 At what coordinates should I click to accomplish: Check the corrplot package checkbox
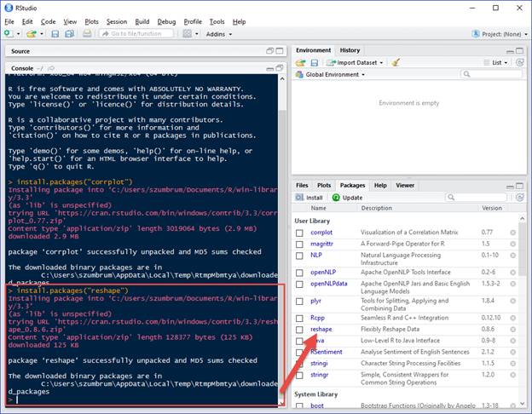pos(299,232)
